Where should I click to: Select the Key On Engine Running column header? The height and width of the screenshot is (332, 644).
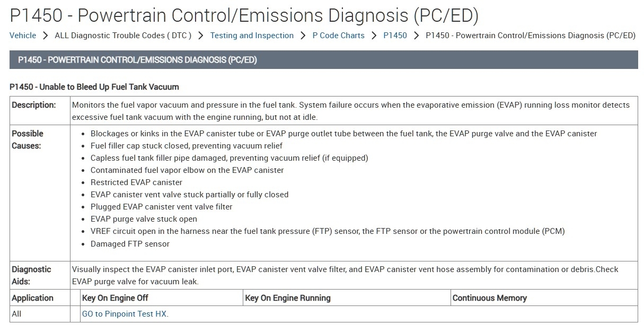[288, 298]
